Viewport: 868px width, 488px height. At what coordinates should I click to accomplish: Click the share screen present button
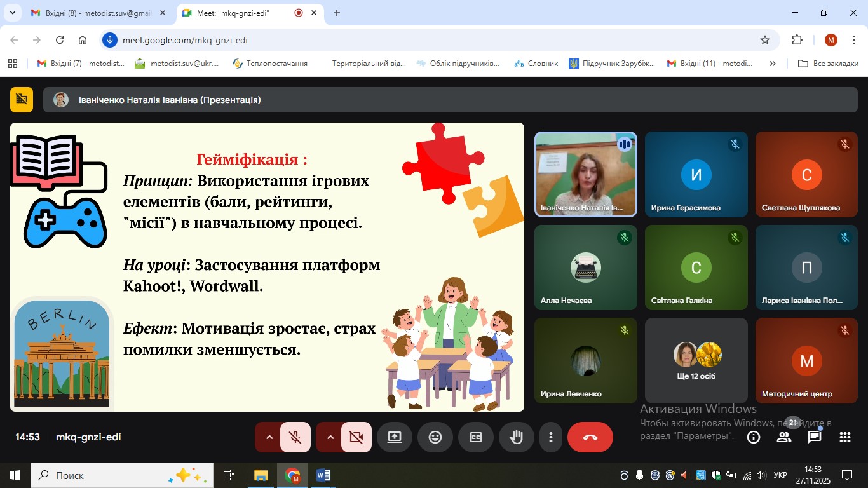pyautogui.click(x=395, y=437)
